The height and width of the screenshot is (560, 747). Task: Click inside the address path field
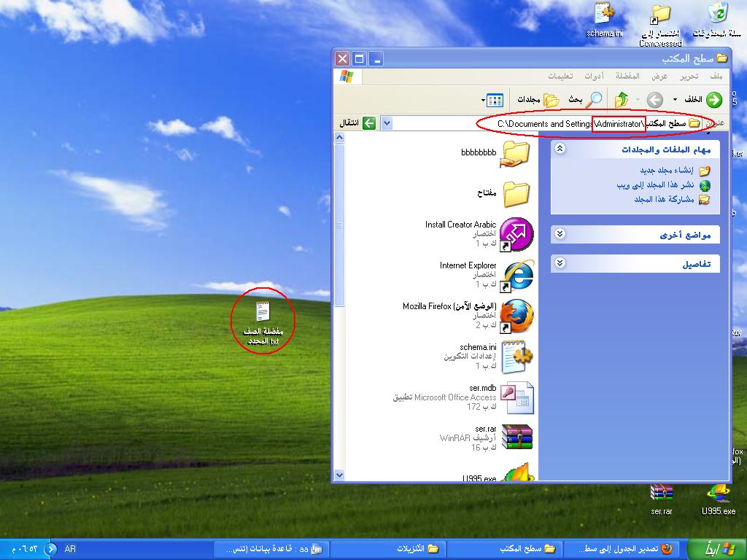[543, 123]
